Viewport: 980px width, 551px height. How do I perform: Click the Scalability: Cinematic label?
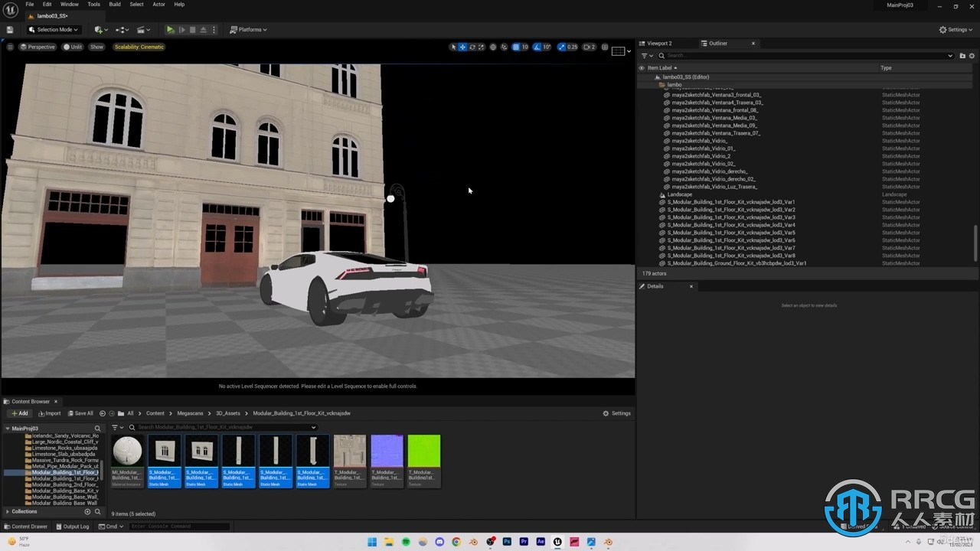click(x=139, y=47)
